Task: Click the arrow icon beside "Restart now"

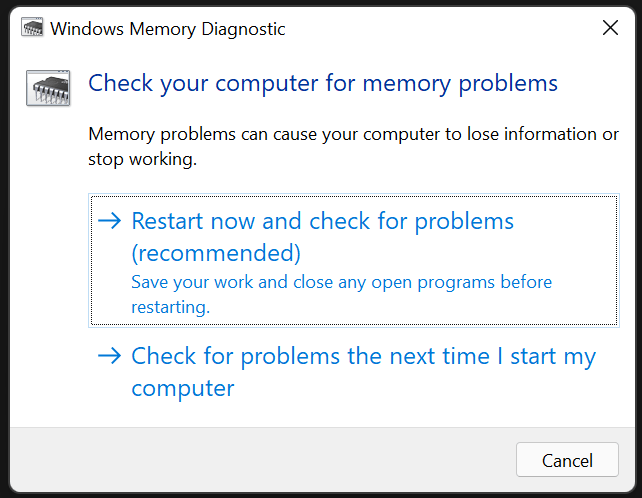Action: 110,221
